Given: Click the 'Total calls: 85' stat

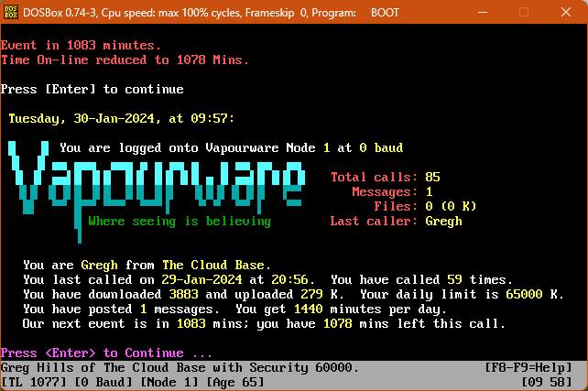Looking at the screenshot, I should [x=385, y=177].
